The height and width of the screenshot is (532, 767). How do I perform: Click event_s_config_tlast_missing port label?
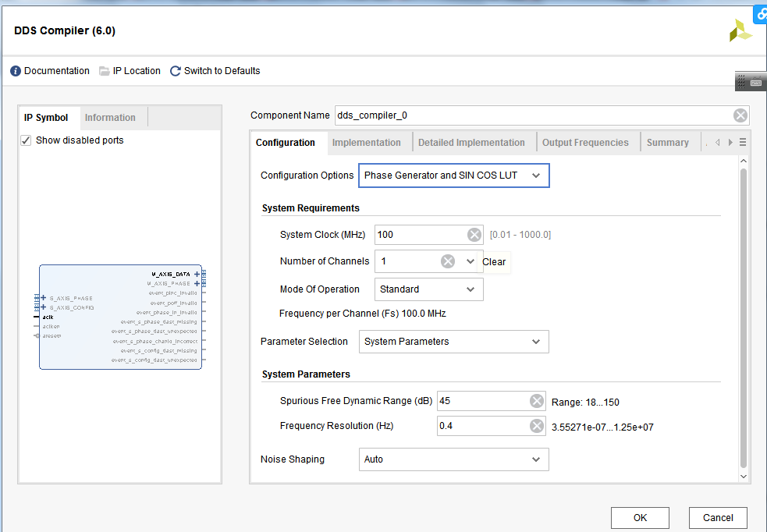[159, 350]
